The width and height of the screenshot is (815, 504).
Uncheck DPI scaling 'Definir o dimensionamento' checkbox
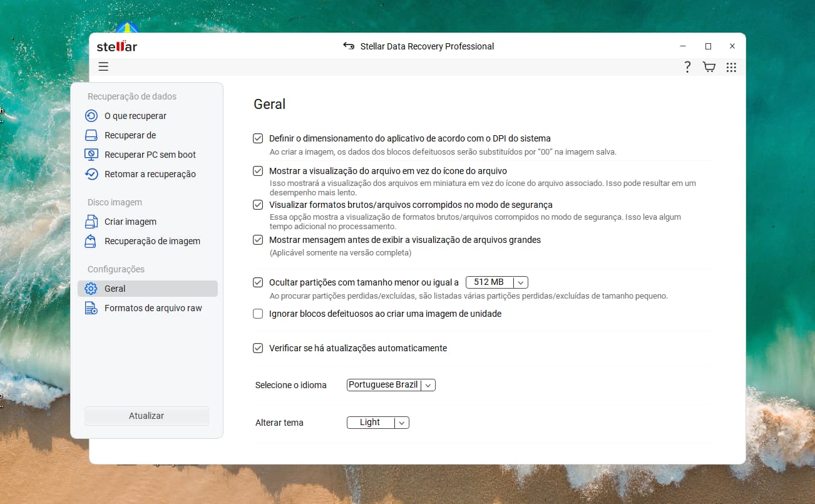(x=258, y=138)
